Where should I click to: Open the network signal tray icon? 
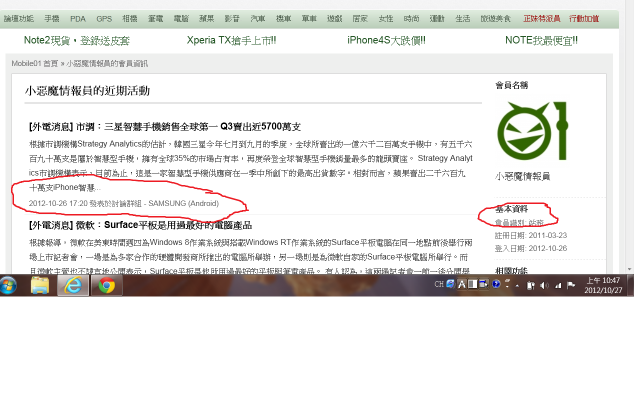(x=558, y=285)
